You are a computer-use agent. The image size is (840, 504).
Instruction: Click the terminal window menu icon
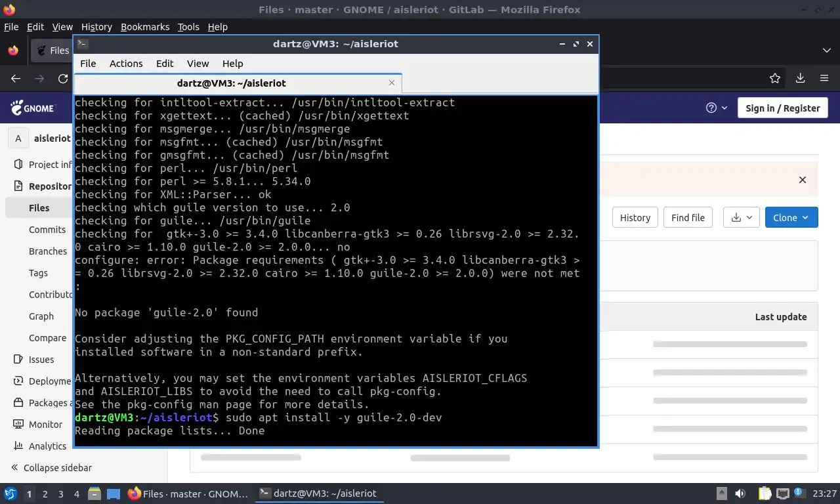pyautogui.click(x=82, y=44)
